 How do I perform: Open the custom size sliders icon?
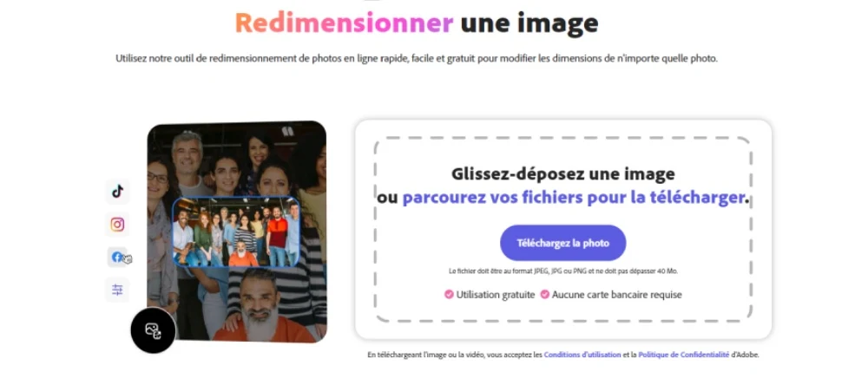pos(117,290)
